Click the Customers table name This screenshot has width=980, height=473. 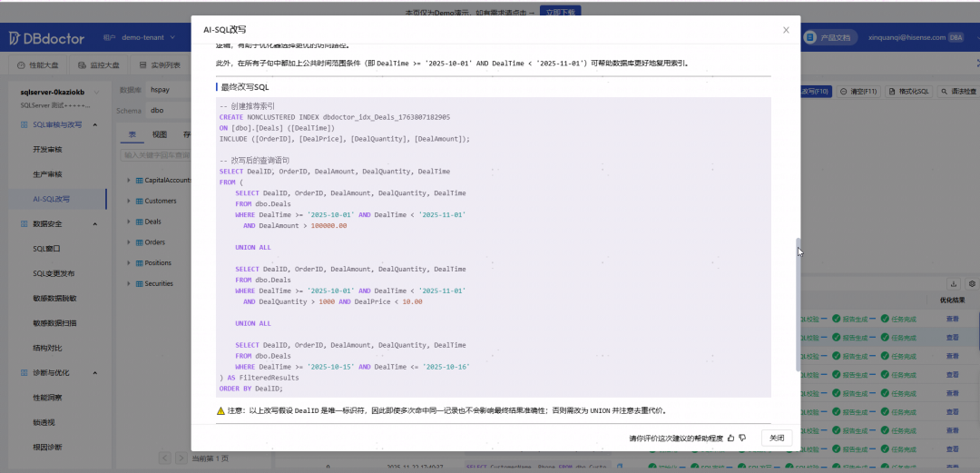pyautogui.click(x=161, y=202)
